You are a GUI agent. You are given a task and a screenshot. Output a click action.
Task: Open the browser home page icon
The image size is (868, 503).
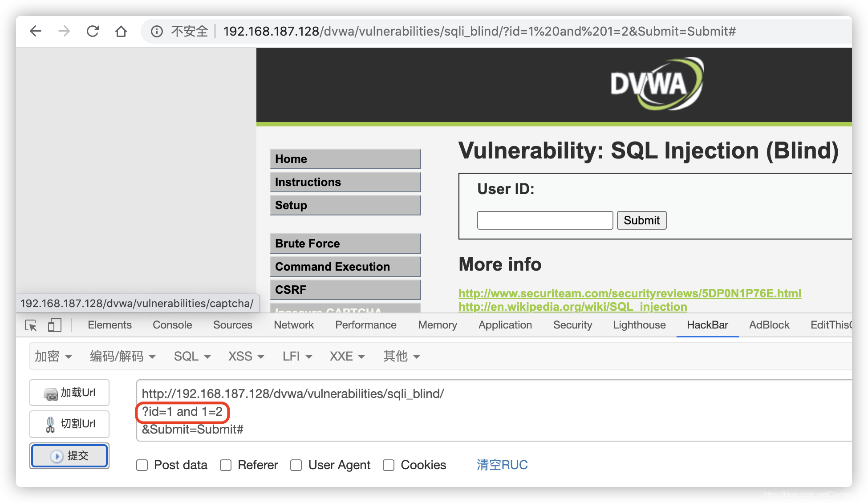click(121, 31)
